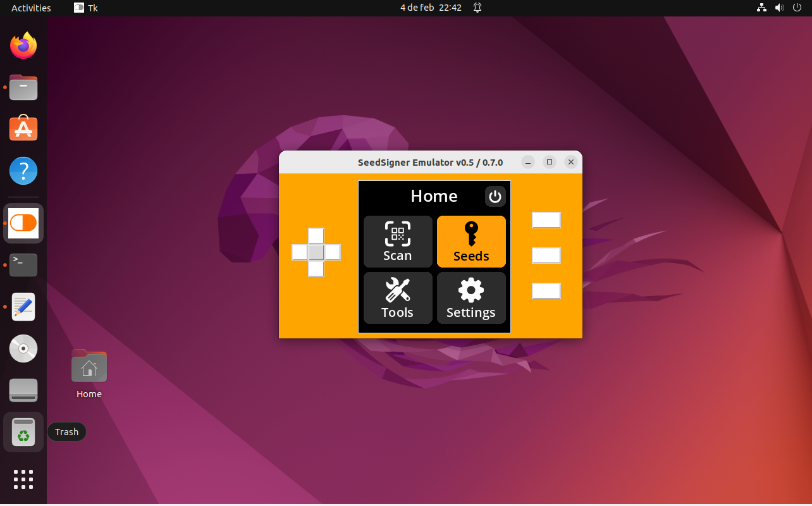Click the clock showing 4 de feb 22:42

click(431, 8)
